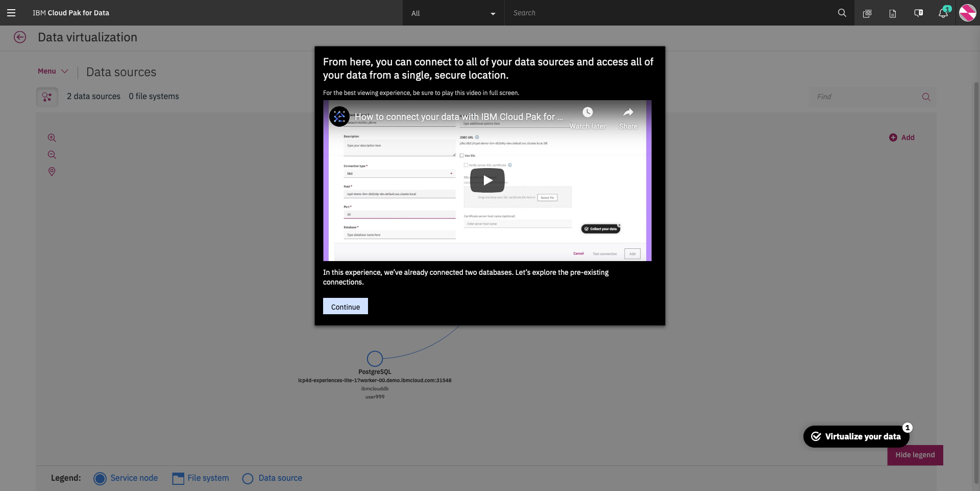The width and height of the screenshot is (980, 491).
Task: Open the Virtualize your data checklist
Action: 856,436
